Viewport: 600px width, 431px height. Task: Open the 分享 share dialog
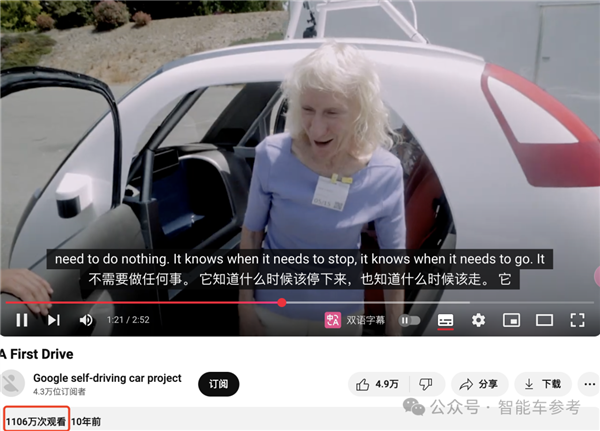[x=478, y=384]
